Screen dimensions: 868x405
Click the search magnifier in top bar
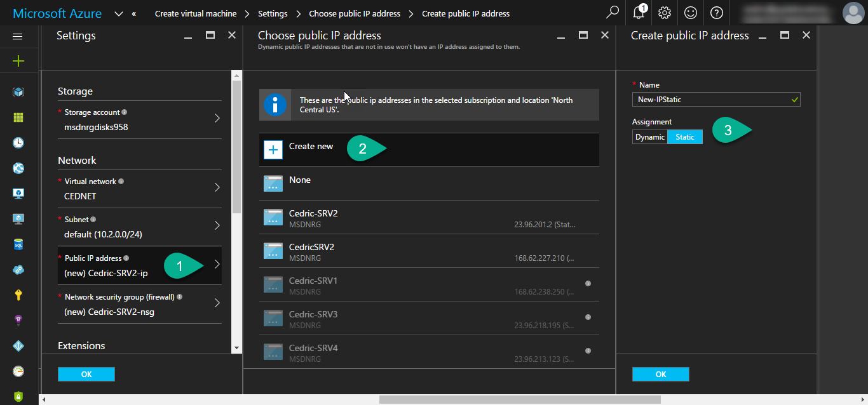point(613,12)
